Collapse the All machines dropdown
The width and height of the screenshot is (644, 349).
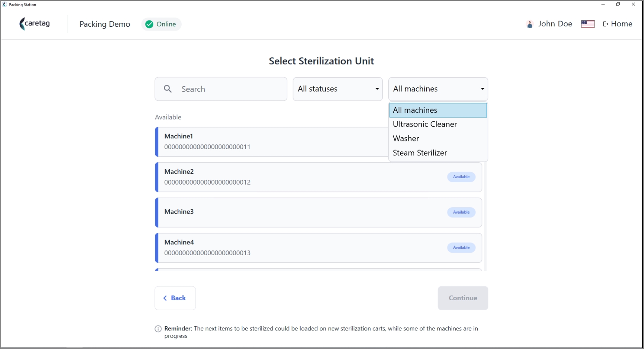click(438, 89)
